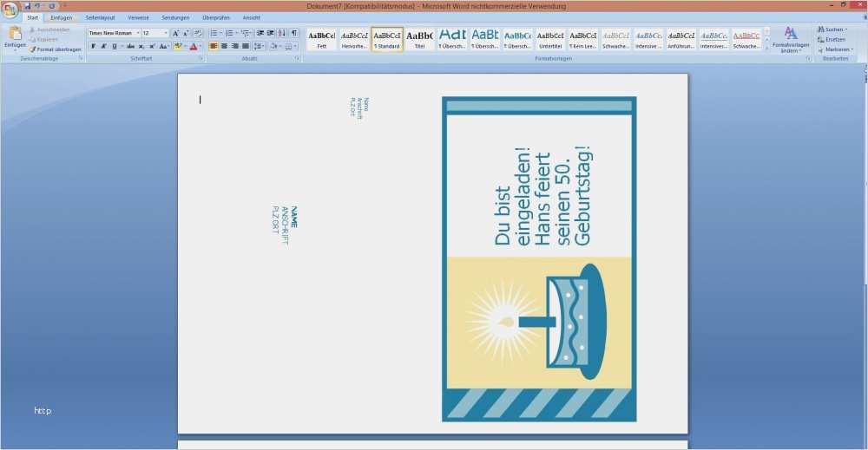Switch to the Seitenlayout tab
The height and width of the screenshot is (450, 868).
pos(100,17)
